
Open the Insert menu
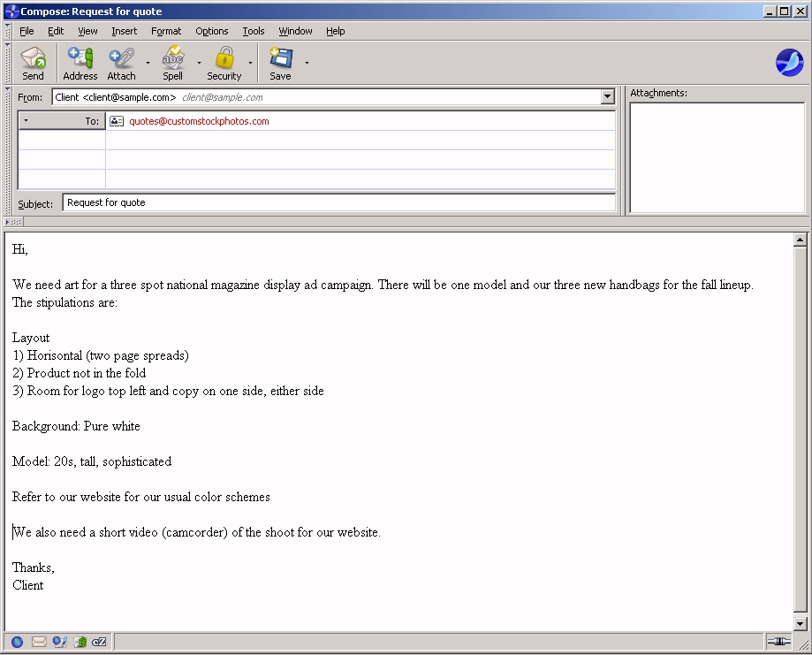125,31
